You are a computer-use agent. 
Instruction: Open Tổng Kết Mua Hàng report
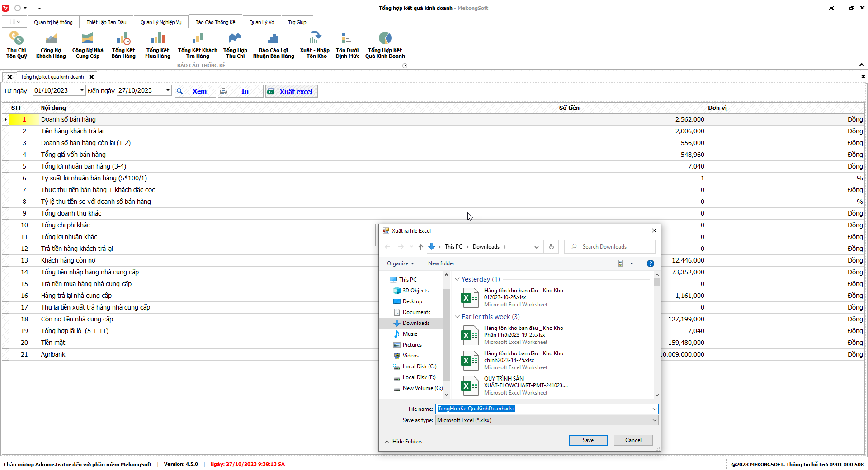157,45
